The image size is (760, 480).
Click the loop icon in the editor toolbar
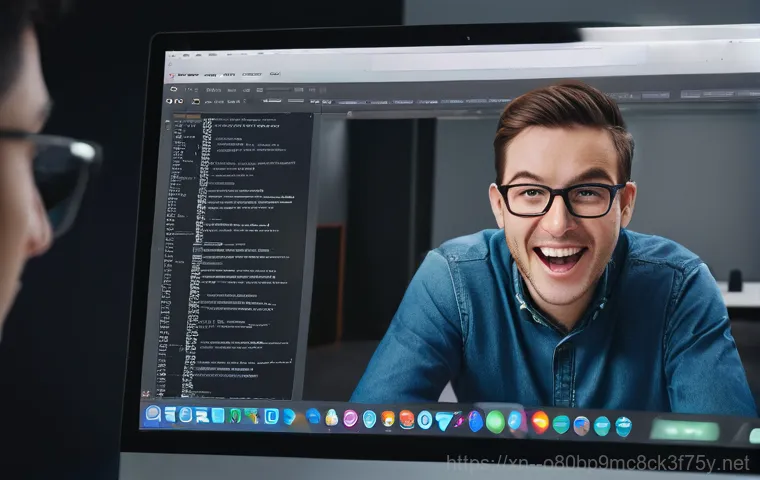[x=174, y=89]
